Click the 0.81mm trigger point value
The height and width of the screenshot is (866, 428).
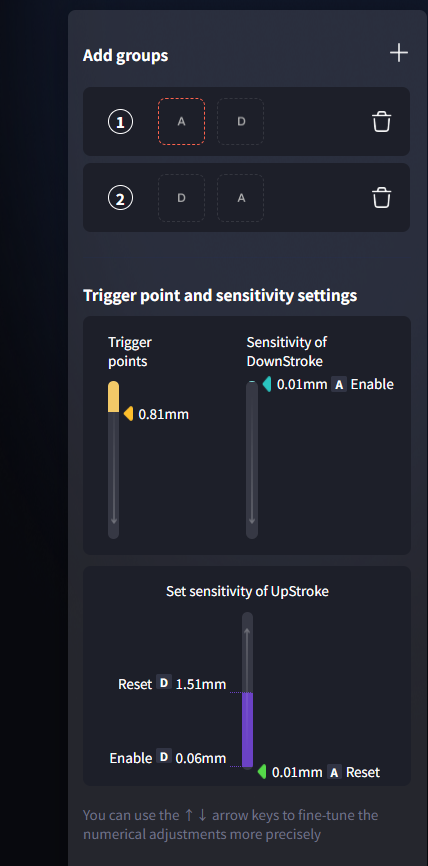[x=163, y=414]
